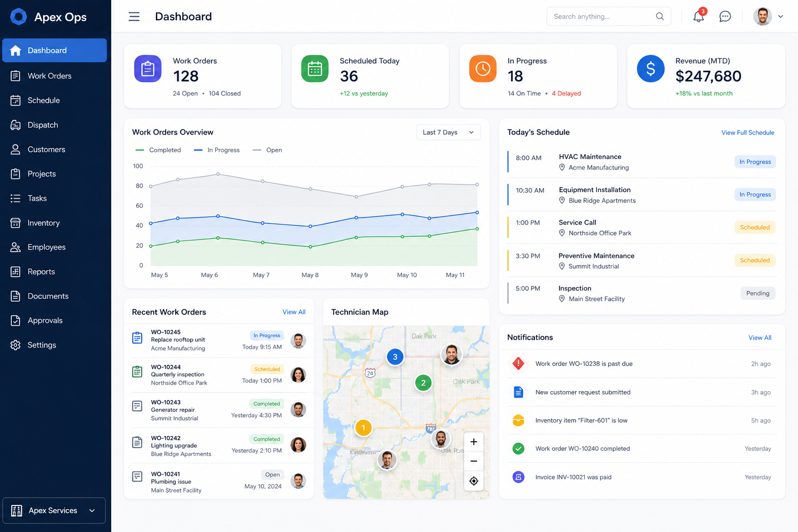Expand the Apex Services company switcher
This screenshot has width=798, height=532.
pos(54,511)
